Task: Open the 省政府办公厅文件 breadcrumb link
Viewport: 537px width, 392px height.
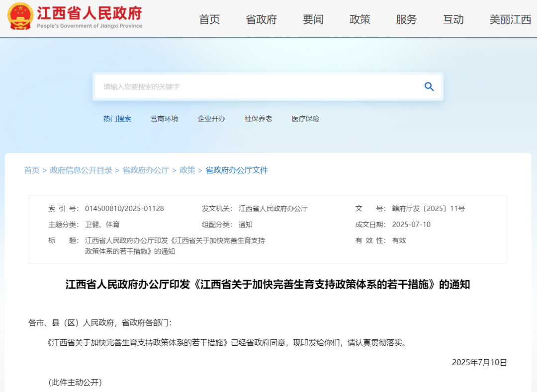Action: pos(237,169)
